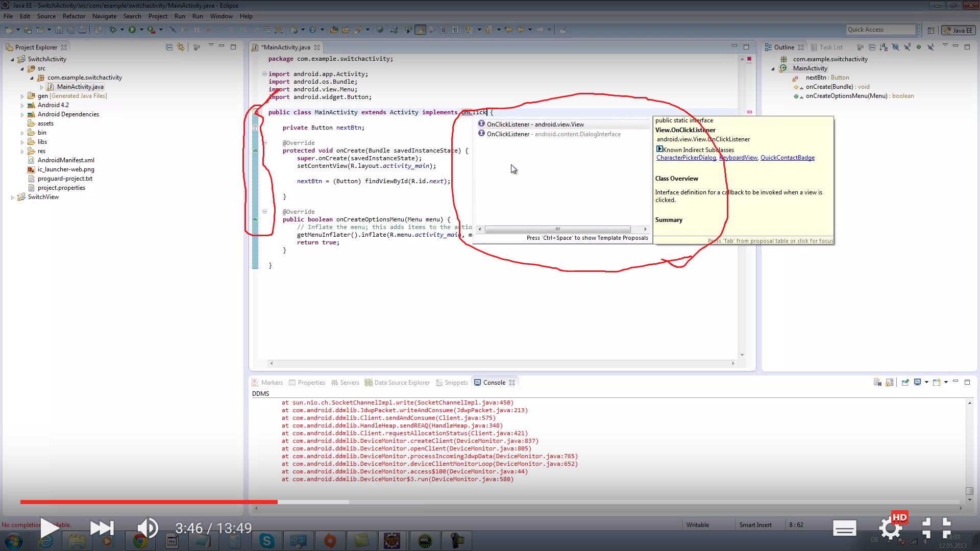Open the Run button dropdown arrow

pos(141,30)
